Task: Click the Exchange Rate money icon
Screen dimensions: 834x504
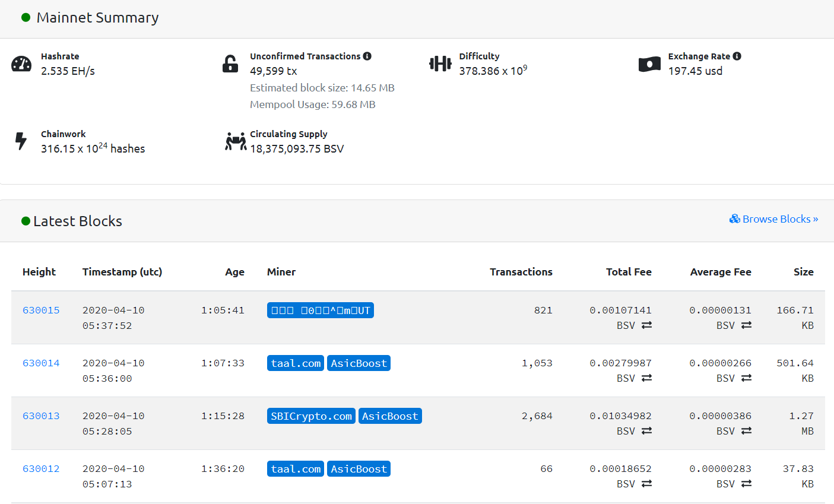Action: [649, 64]
